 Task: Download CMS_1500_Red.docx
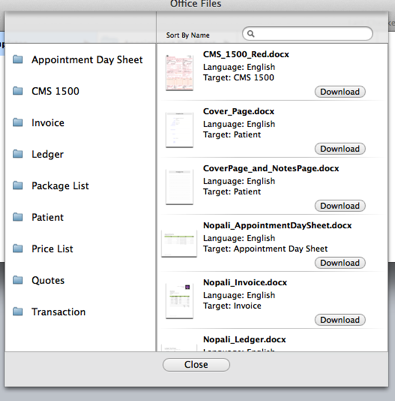click(340, 92)
